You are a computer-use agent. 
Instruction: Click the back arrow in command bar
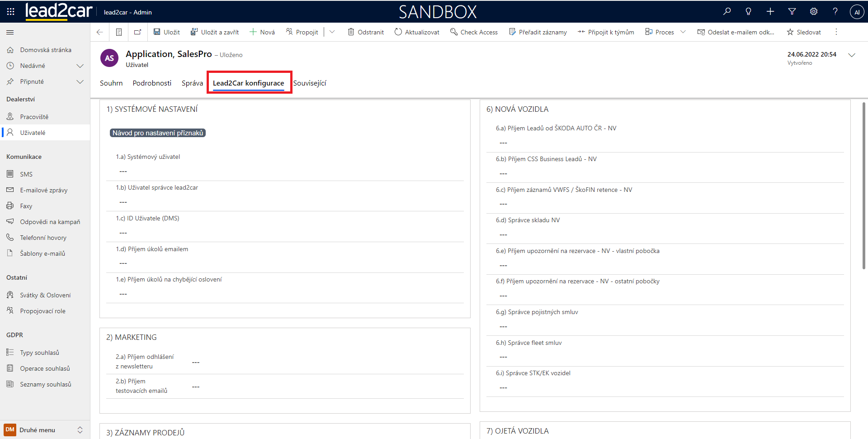[x=100, y=32]
